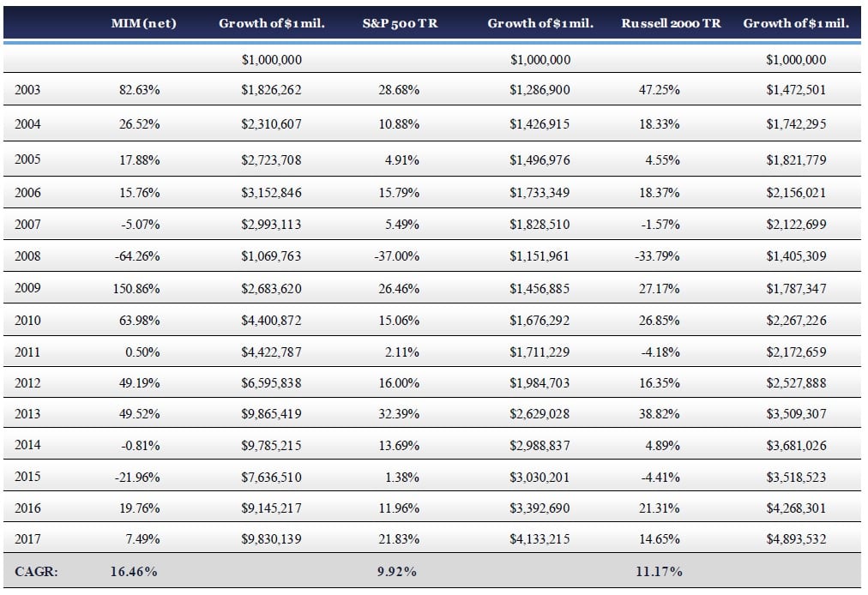Click the 11.17% Russell CAGR value

click(x=659, y=571)
